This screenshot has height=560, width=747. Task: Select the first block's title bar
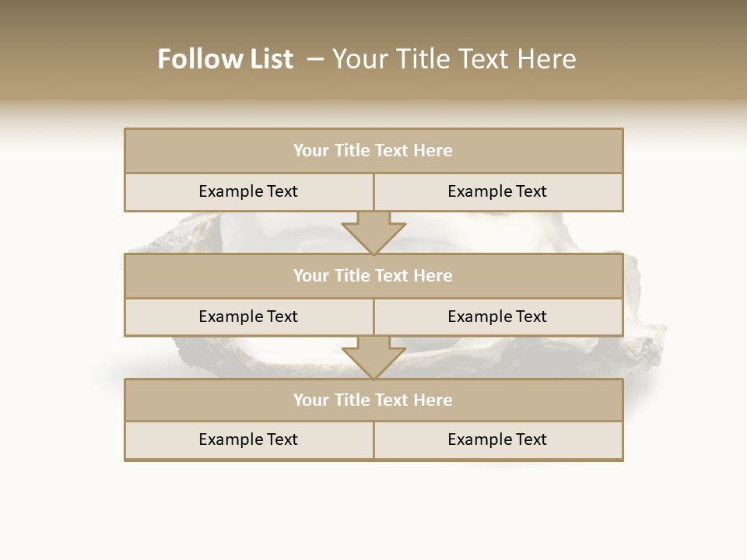pos(373,151)
